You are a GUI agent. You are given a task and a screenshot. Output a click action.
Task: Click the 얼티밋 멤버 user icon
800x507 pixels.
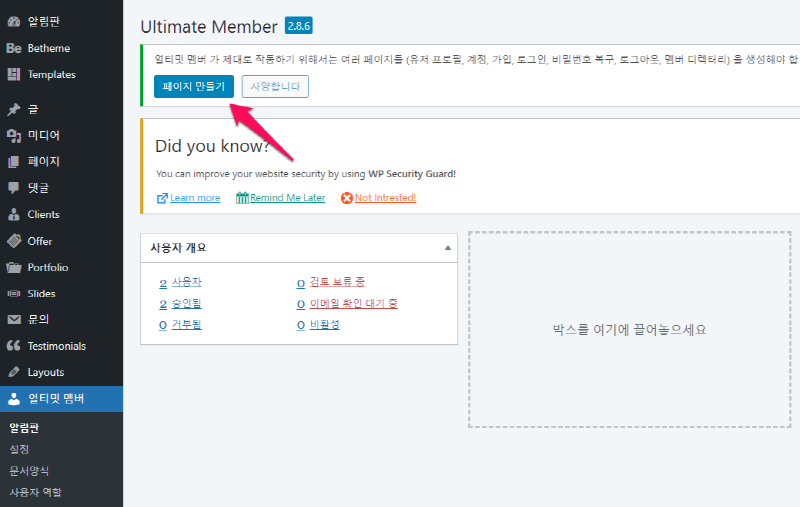coord(14,399)
